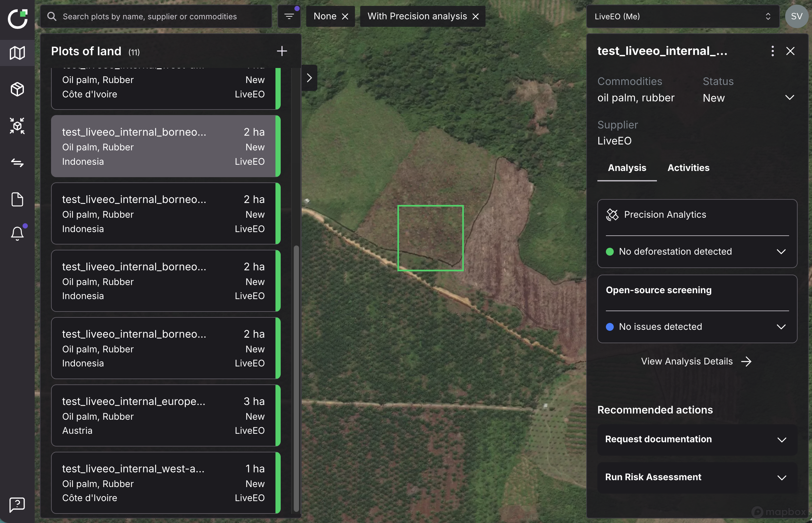Image resolution: width=812 pixels, height=523 pixels.
Task: Add a new plot with plus icon
Action: click(x=282, y=51)
